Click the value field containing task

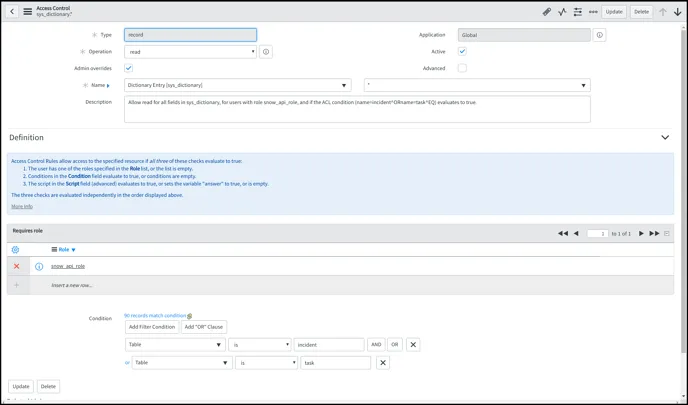pos(336,363)
